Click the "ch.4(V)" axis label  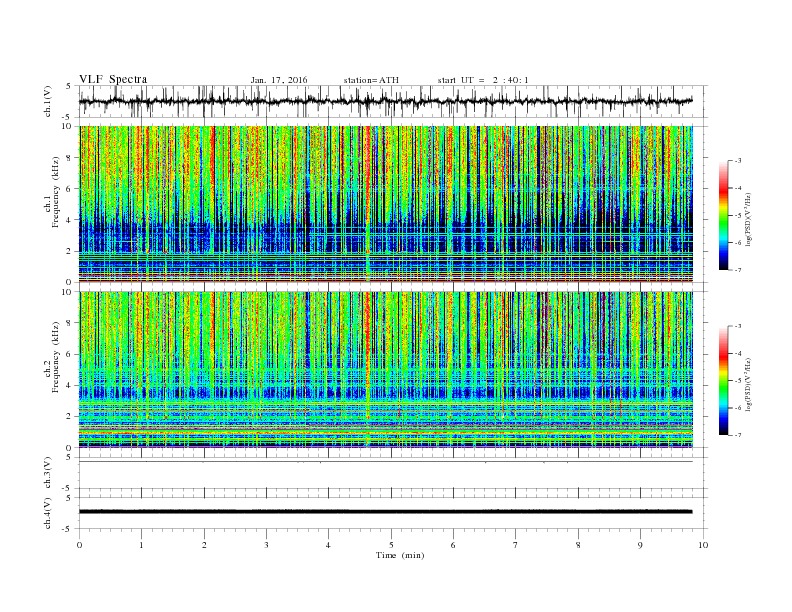click(48, 514)
